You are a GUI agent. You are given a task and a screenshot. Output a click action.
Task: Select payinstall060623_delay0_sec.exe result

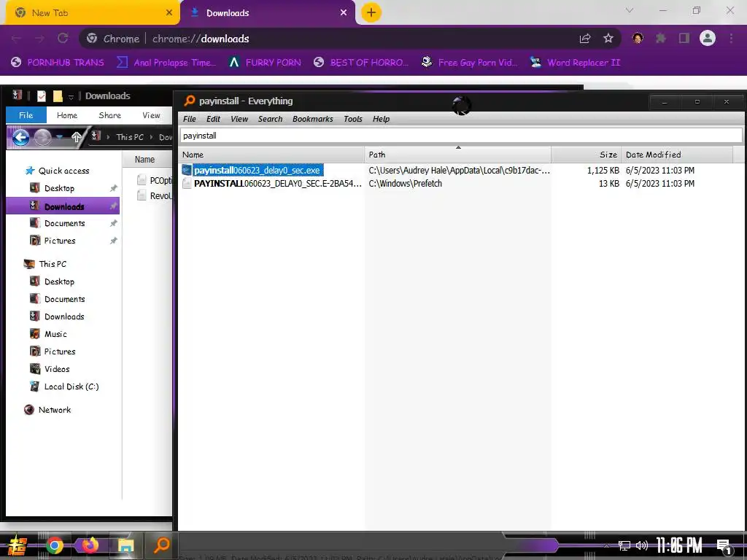(258, 171)
